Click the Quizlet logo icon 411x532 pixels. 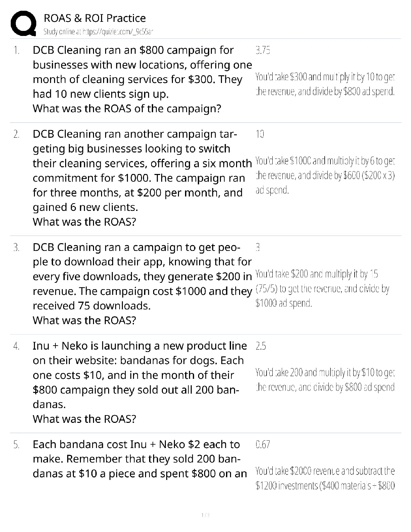coord(24,23)
